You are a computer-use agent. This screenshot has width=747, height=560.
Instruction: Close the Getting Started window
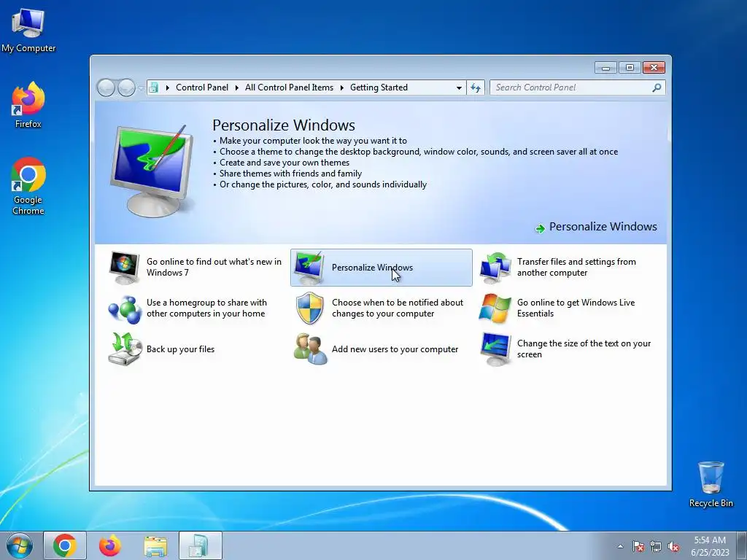tap(654, 68)
